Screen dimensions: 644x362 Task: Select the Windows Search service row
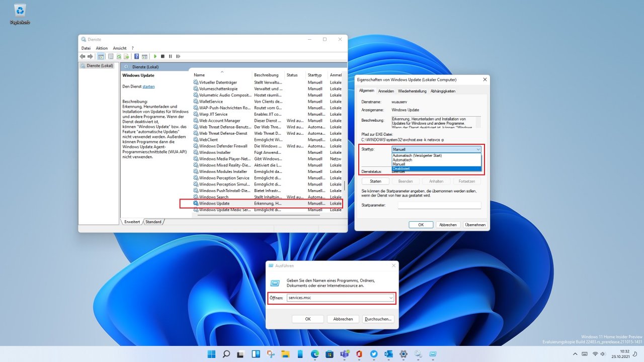pos(267,197)
